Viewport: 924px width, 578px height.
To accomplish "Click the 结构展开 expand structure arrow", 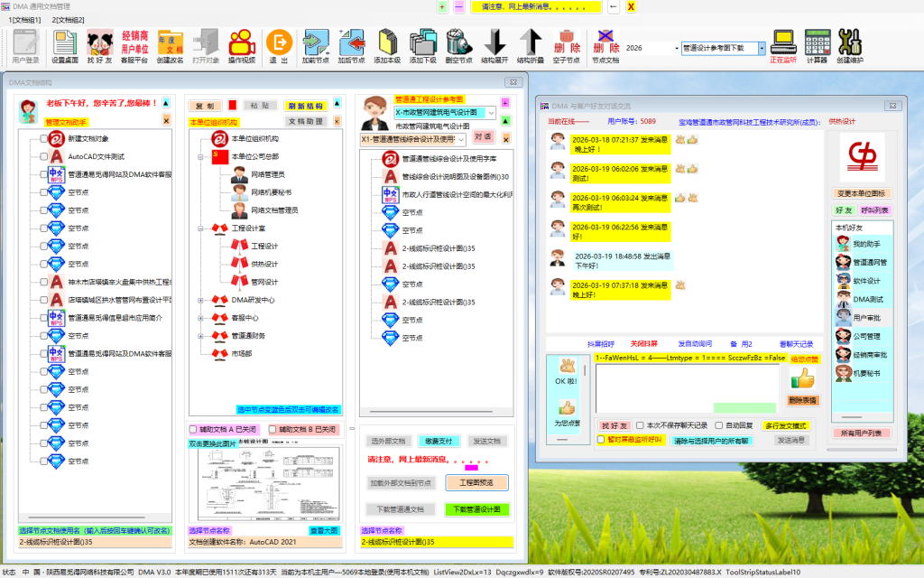I will 494,45.
